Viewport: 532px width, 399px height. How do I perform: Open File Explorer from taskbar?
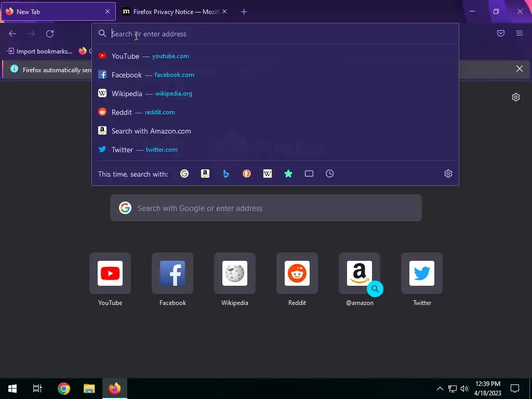[89, 389]
